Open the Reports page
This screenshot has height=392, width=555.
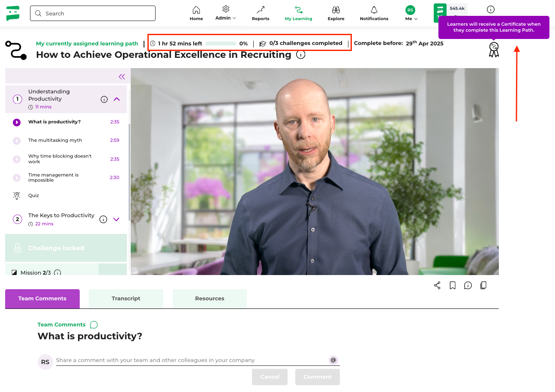[261, 13]
